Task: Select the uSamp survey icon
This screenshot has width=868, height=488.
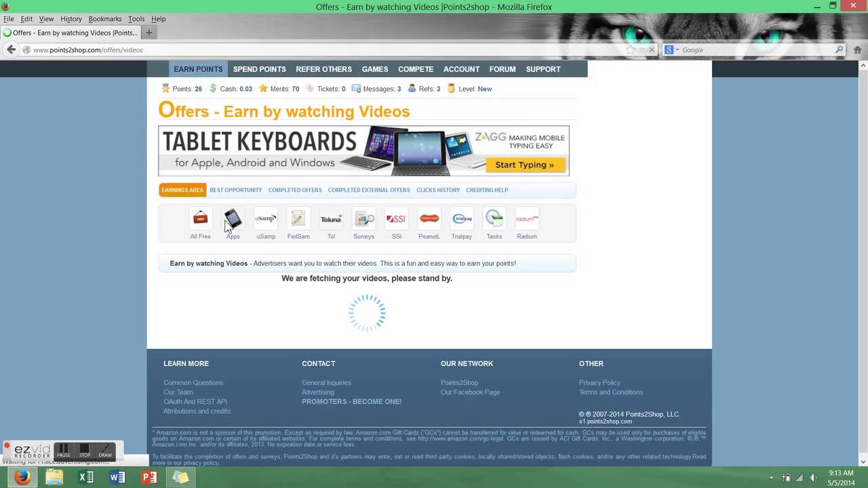Action: (x=266, y=218)
